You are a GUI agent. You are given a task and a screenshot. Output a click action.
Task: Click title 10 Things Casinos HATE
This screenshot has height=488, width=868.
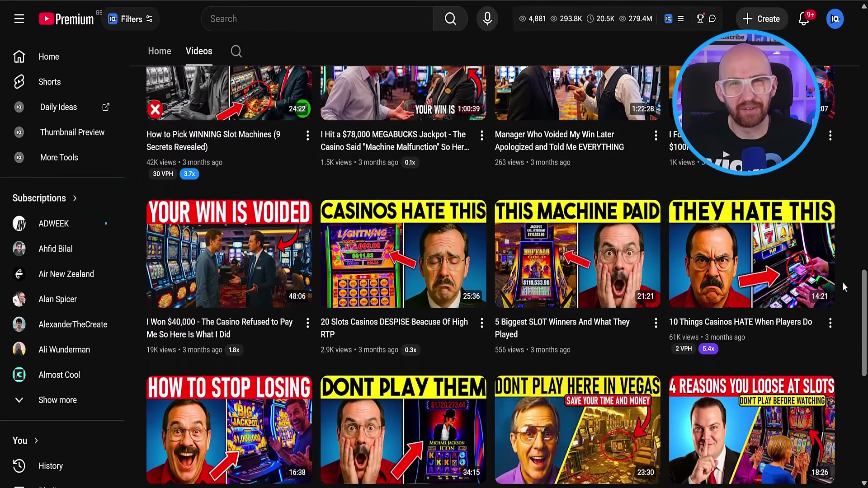pos(741,322)
